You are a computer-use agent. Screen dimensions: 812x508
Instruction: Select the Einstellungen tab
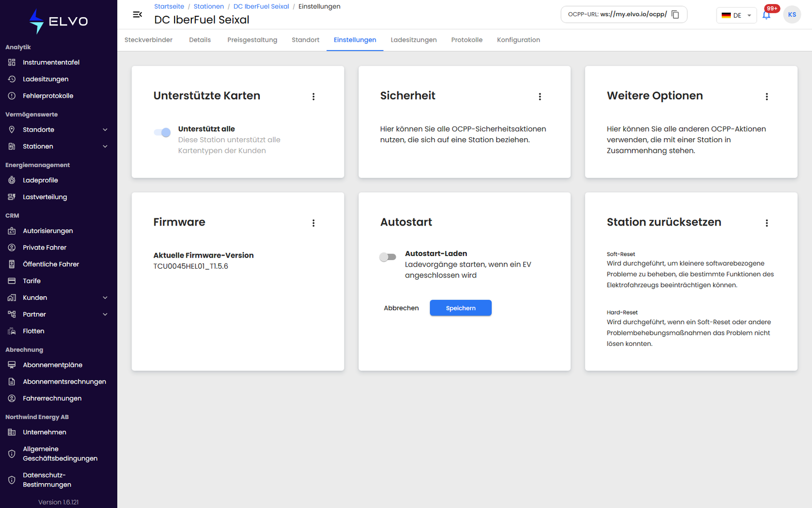(355, 40)
